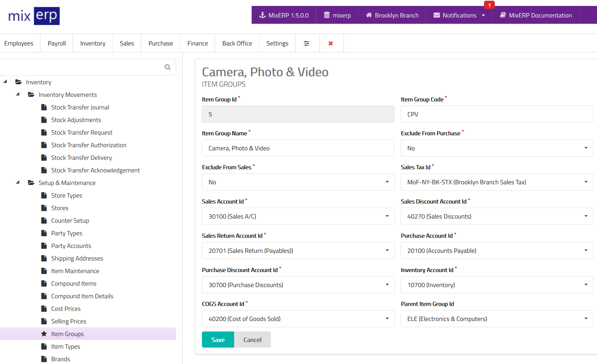
Task: Click the sliders icon in menu bar
Action: pyautogui.click(x=307, y=43)
